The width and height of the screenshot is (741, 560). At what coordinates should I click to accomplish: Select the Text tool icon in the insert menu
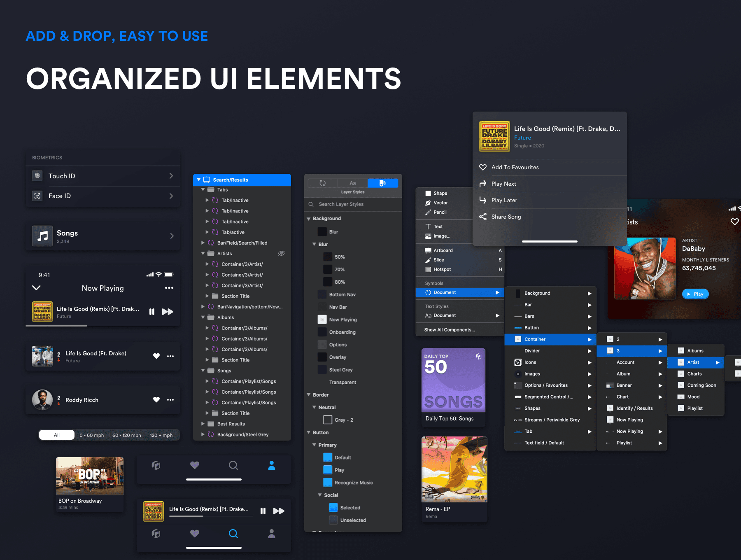pos(428,226)
